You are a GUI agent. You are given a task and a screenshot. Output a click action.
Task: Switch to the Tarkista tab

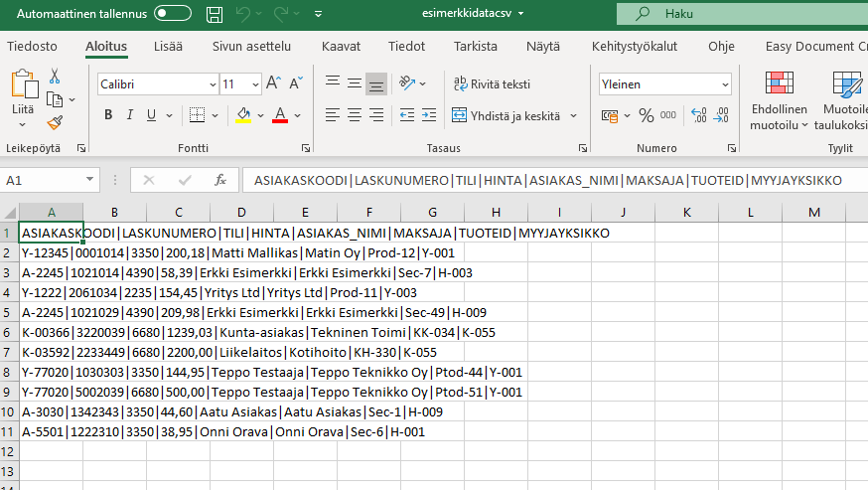(x=476, y=46)
